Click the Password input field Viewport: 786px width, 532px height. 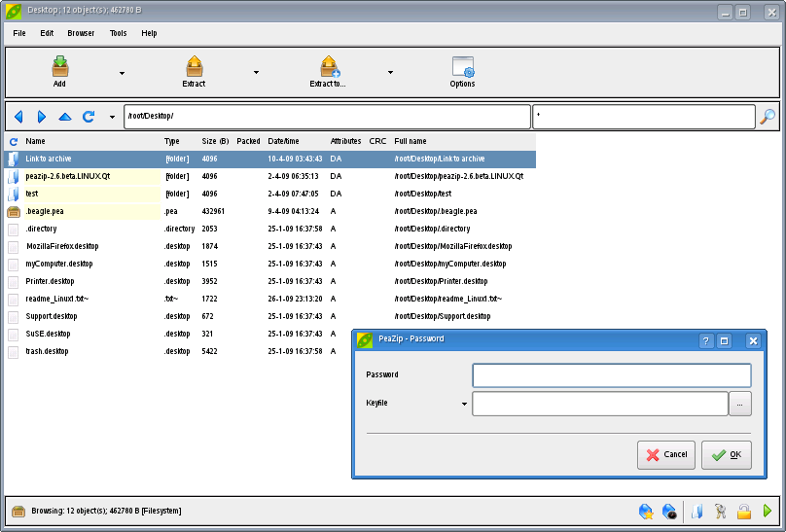point(611,375)
